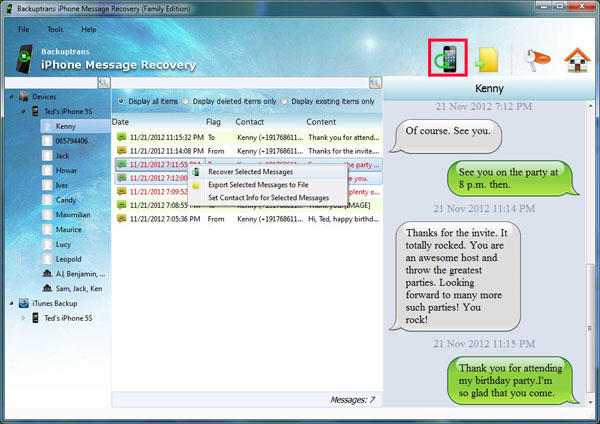
Task: Open the Help menu
Action: [89, 29]
